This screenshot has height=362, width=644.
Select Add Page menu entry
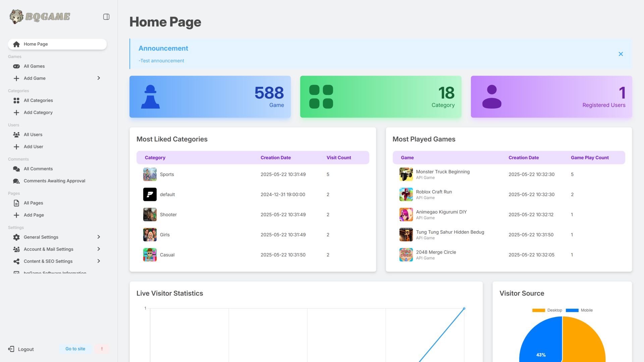coord(57,215)
